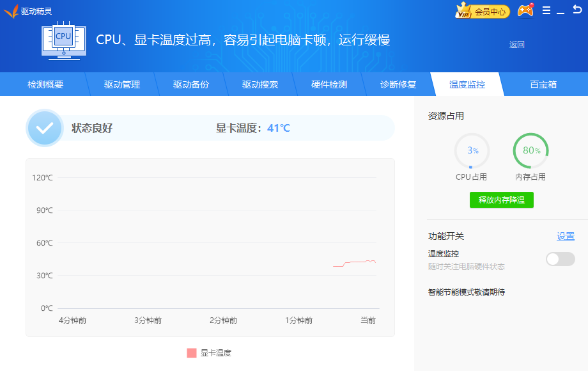Switch to the 硬件检测 tab
588x371 pixels.
tap(330, 84)
